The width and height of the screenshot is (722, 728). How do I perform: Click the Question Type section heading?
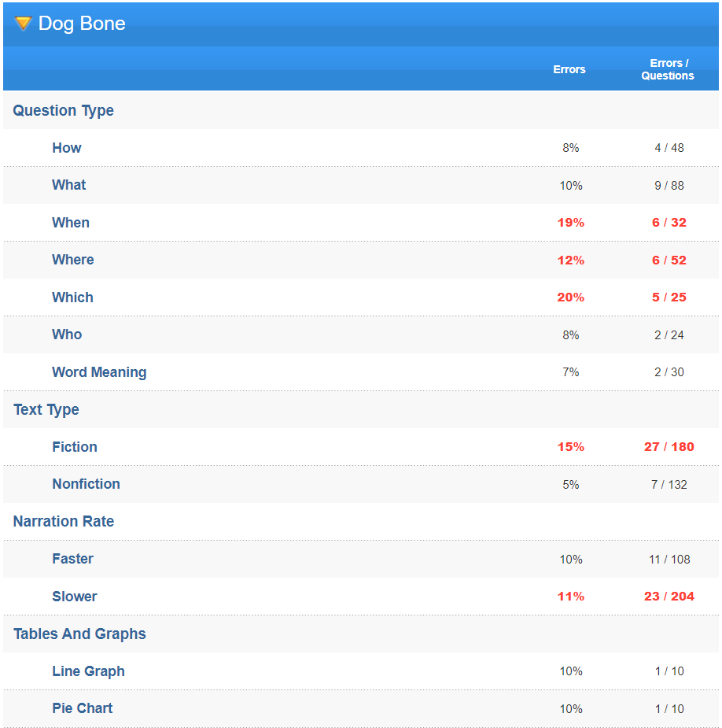64,111
